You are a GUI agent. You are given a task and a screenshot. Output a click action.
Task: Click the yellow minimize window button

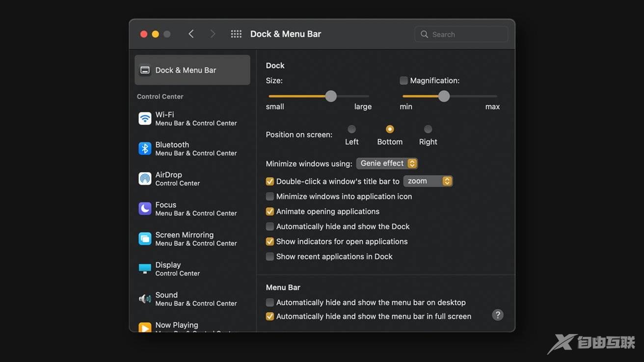(x=155, y=34)
